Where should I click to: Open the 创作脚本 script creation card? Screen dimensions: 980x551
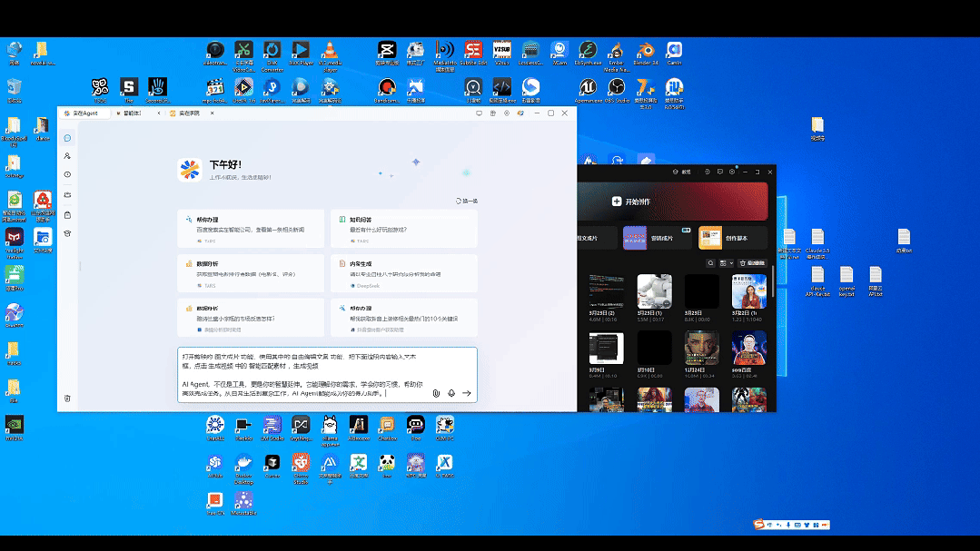pos(733,238)
